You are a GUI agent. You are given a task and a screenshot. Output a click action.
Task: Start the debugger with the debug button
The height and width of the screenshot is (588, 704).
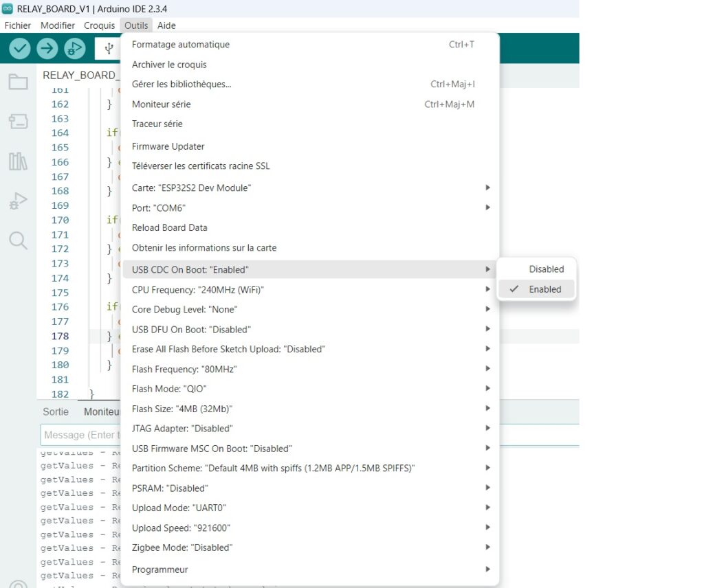(x=74, y=48)
